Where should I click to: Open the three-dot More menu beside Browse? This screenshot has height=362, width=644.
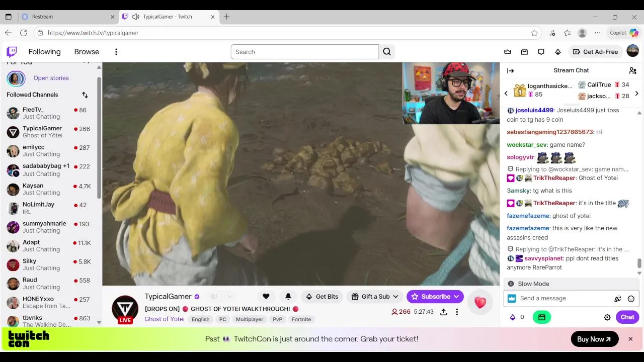(116, 52)
